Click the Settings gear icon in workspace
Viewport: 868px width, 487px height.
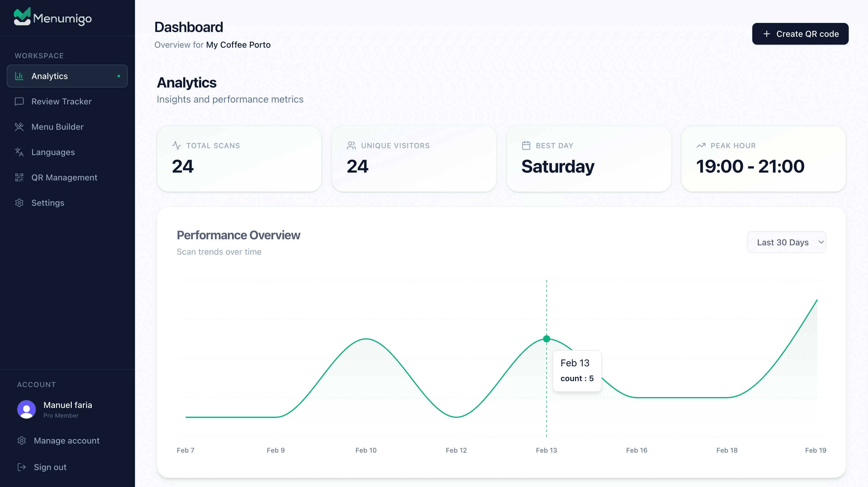19,203
